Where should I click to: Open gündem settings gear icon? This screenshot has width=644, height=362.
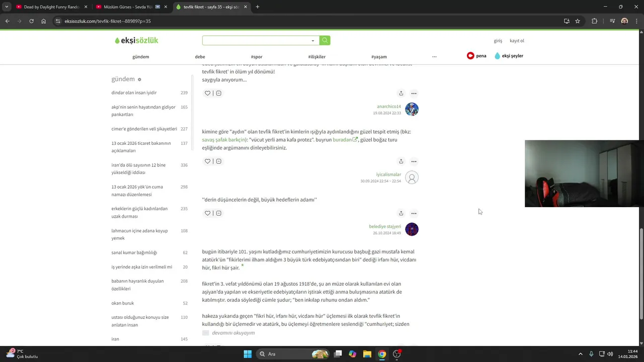(x=139, y=79)
